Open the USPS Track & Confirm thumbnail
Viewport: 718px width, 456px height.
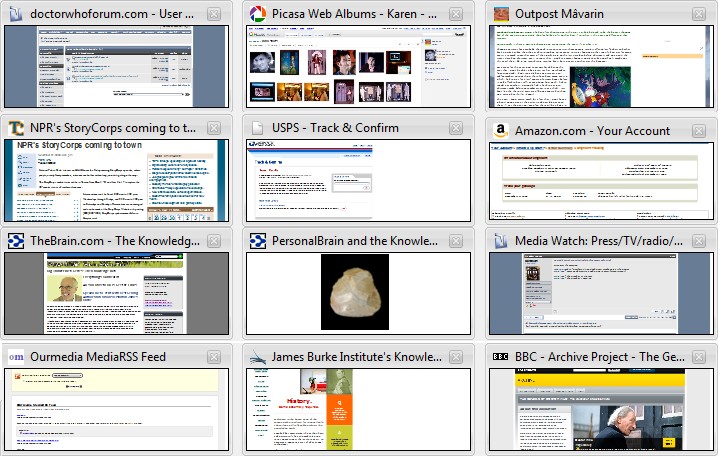[359, 180]
